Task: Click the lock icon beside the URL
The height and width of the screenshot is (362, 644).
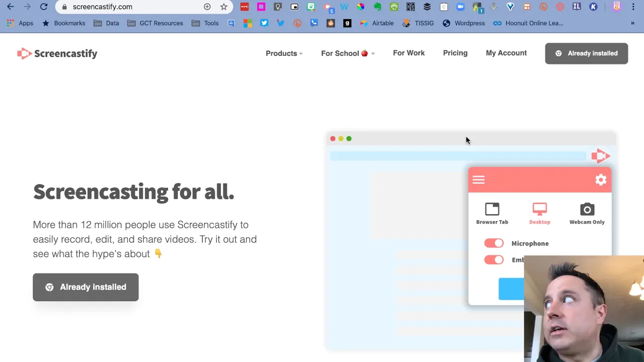Action: click(x=64, y=7)
